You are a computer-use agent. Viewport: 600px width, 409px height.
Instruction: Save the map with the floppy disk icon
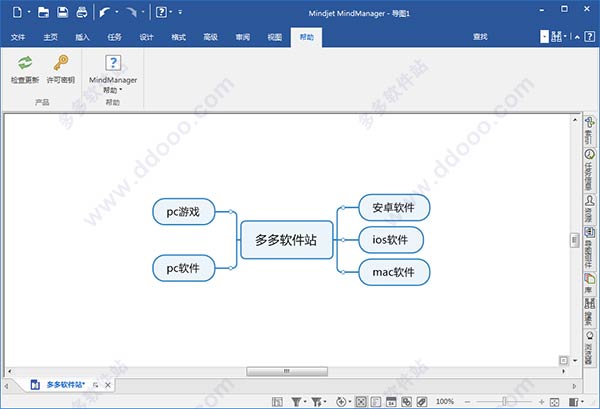point(63,13)
